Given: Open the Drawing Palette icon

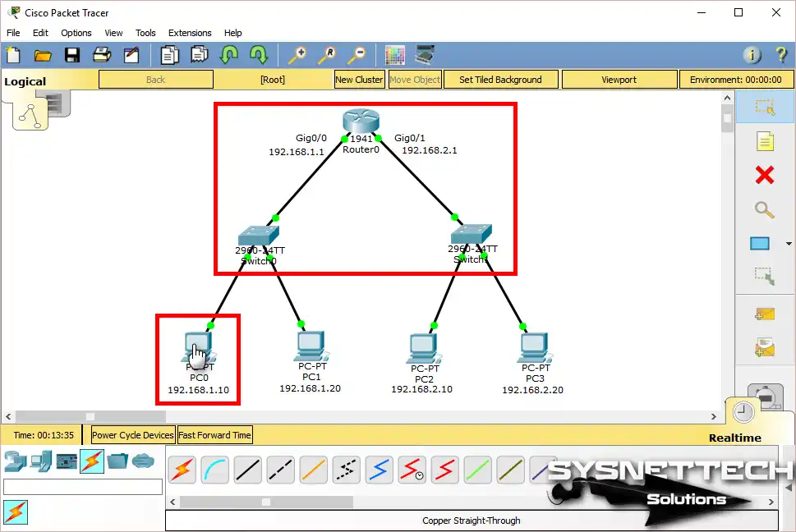Looking at the screenshot, I should (394, 55).
